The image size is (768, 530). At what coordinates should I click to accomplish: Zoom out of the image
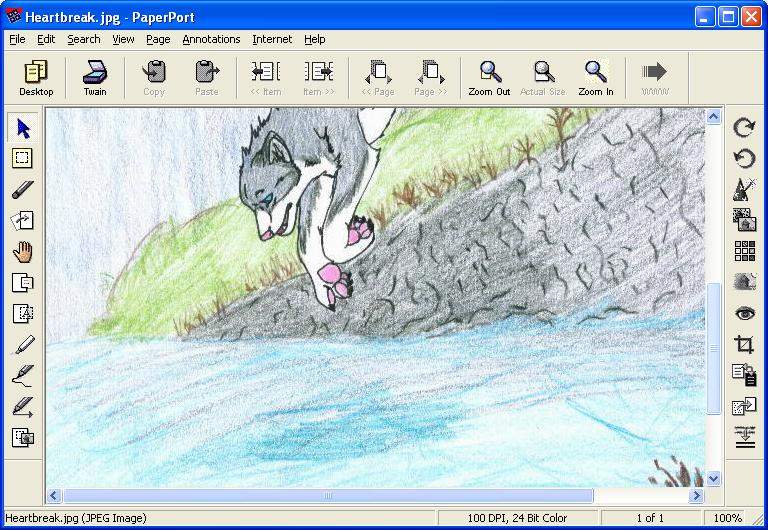489,78
